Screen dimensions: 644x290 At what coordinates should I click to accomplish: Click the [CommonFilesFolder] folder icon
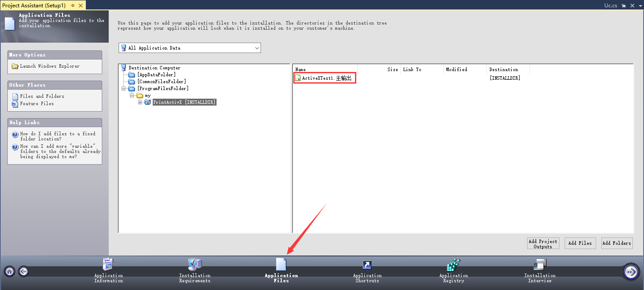coord(132,82)
